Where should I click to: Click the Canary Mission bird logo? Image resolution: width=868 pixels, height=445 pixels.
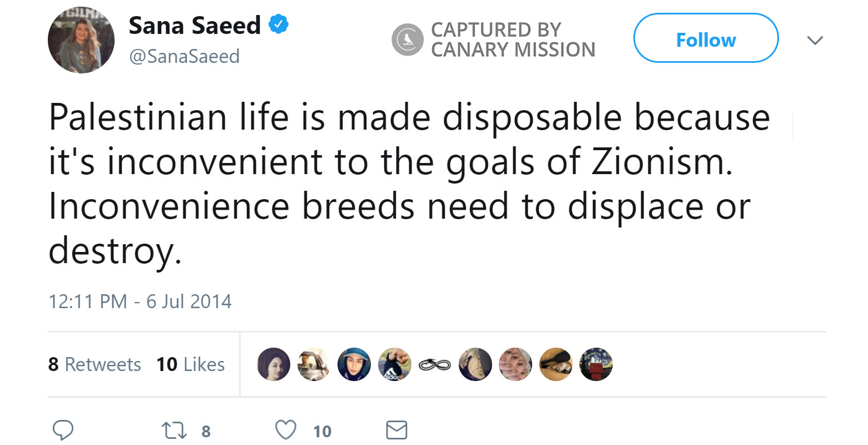(408, 39)
